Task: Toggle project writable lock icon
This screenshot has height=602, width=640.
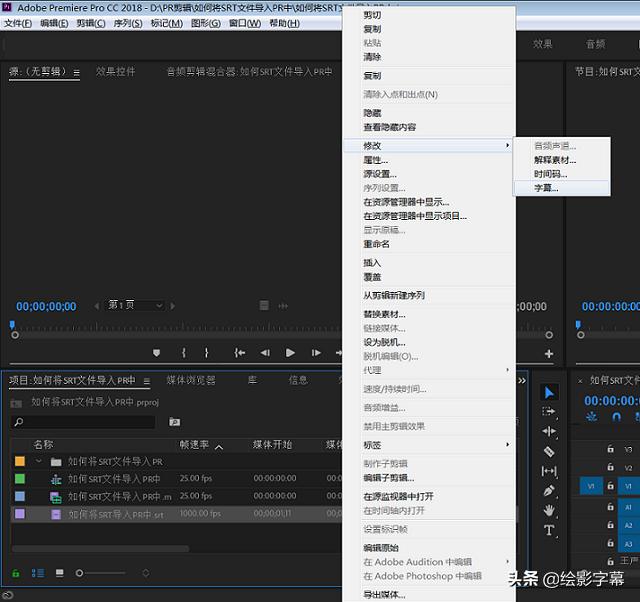Action: 16,573
